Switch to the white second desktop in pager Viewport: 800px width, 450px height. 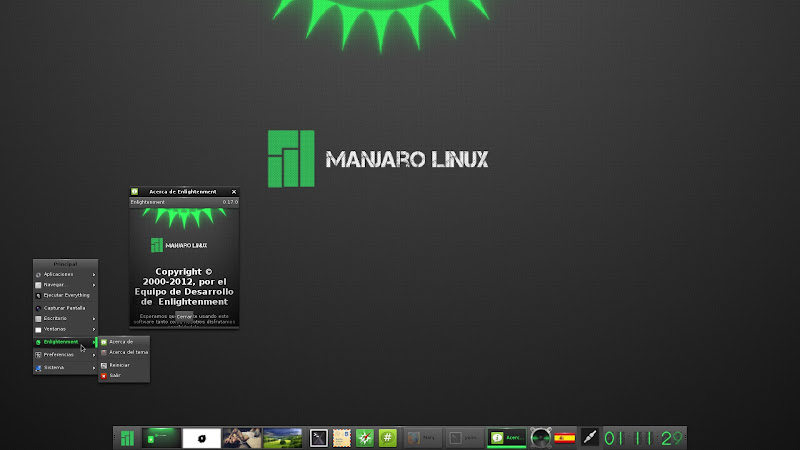point(202,438)
